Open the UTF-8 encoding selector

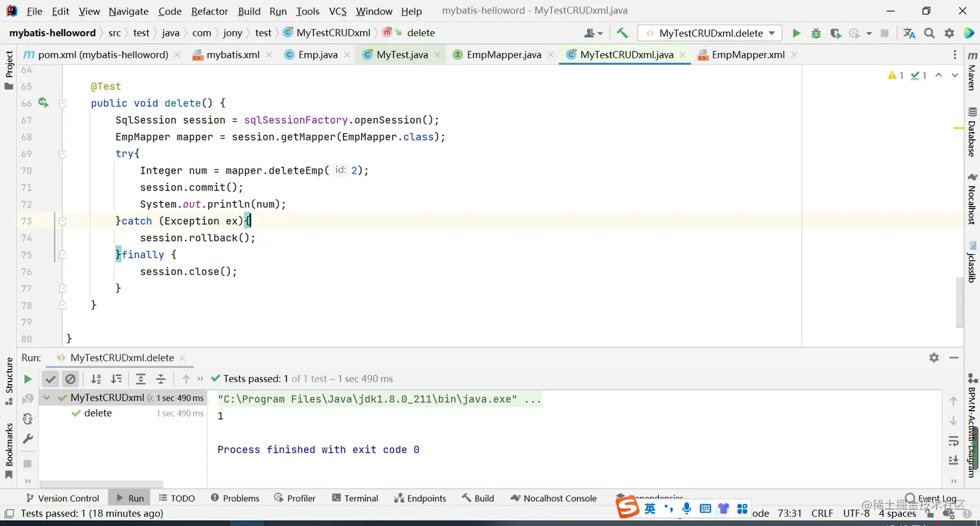(x=856, y=514)
